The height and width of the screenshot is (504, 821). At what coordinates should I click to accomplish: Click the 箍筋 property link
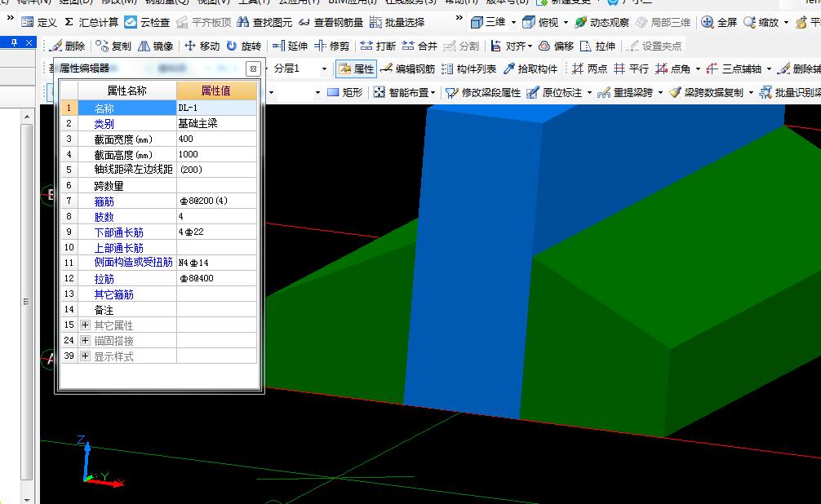pos(104,201)
